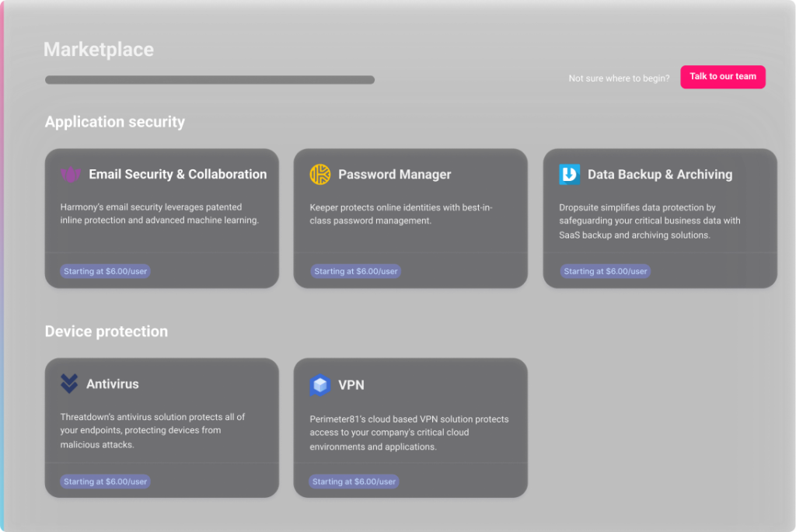Click the VPN Starting at $6.00/user badge
The image size is (796, 532).
pyautogui.click(x=354, y=482)
